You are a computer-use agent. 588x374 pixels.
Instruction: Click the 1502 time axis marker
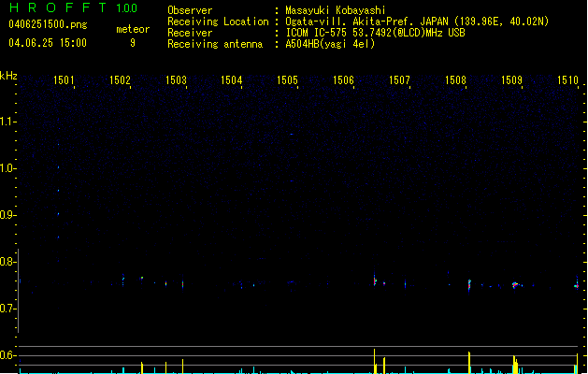pyautogui.click(x=120, y=80)
